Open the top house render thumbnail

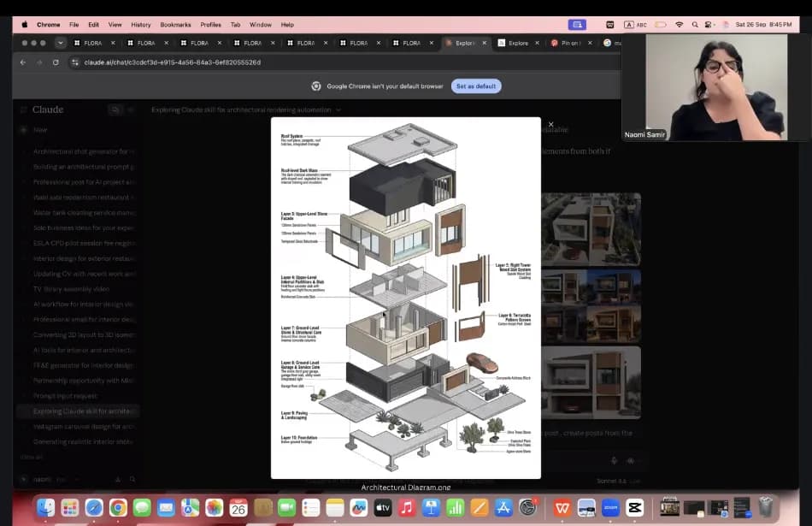(591, 229)
